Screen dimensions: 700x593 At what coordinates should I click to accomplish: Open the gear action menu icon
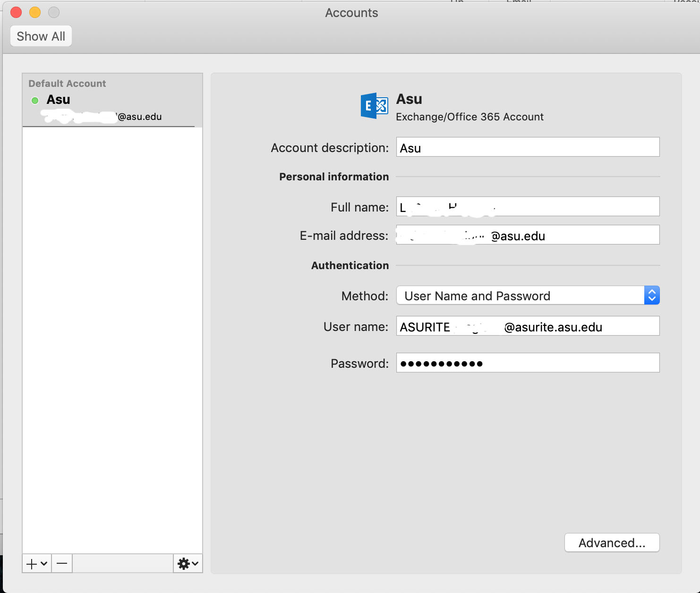pyautogui.click(x=184, y=563)
